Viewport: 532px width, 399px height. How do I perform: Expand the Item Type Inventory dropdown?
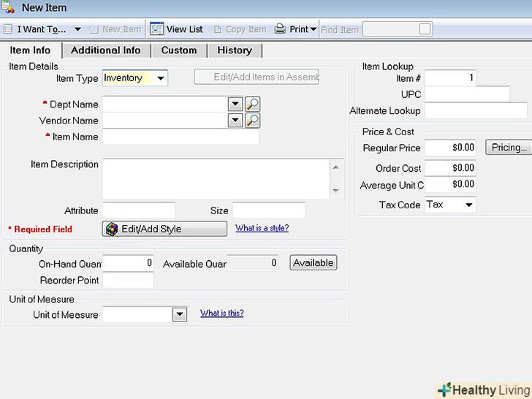161,78
